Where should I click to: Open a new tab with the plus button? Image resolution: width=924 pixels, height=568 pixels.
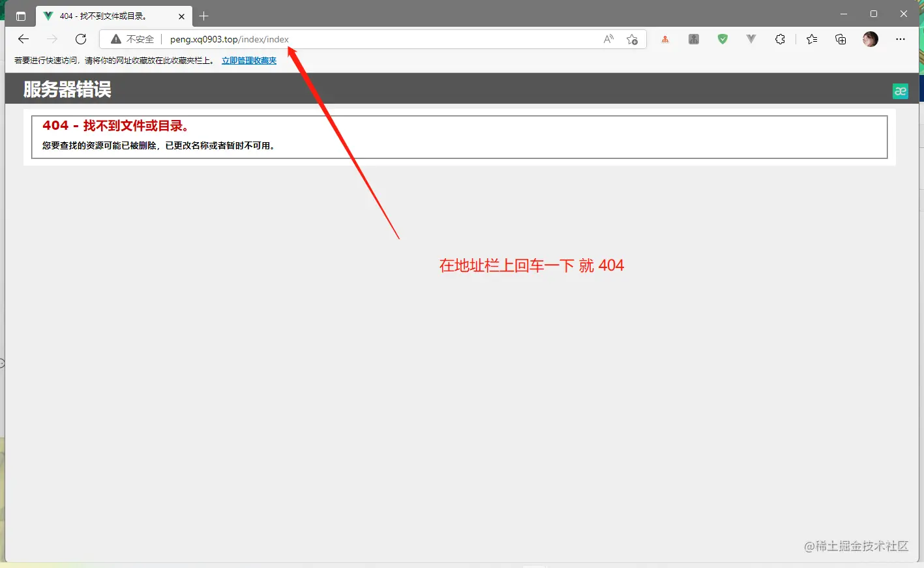pos(203,16)
